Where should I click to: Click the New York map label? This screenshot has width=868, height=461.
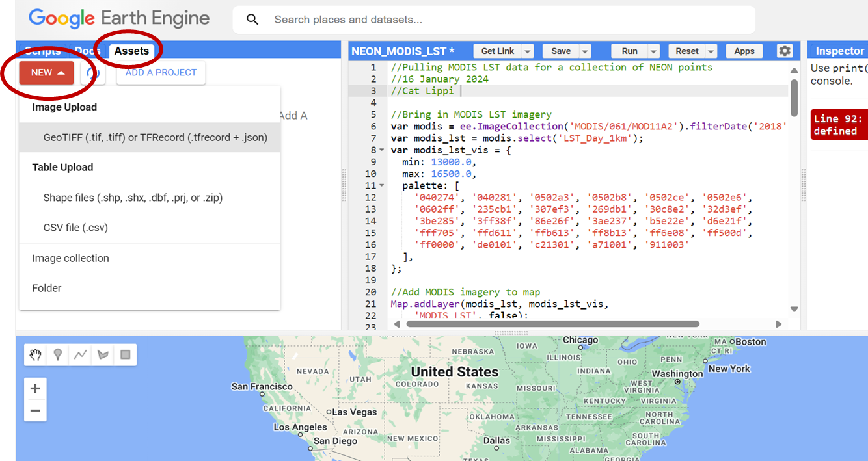click(x=729, y=369)
